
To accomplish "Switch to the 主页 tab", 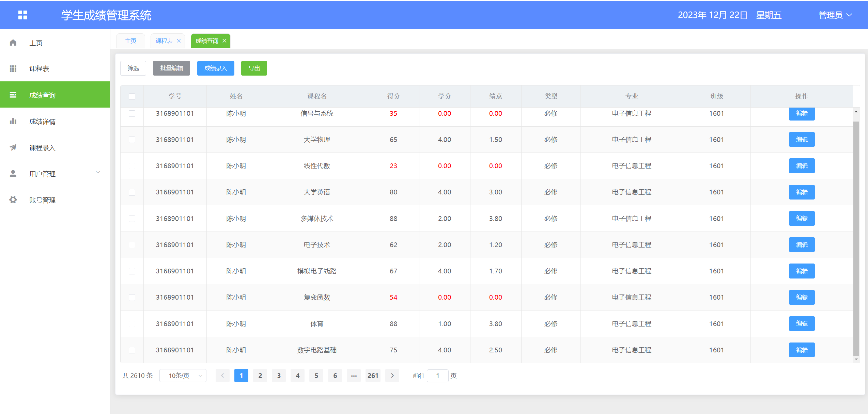I will coord(131,41).
